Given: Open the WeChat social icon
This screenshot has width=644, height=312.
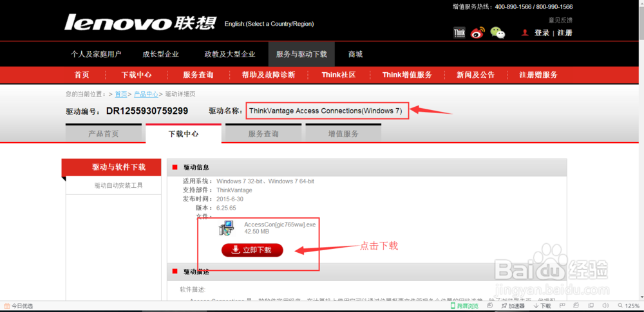Looking at the screenshot, I should (498, 33).
